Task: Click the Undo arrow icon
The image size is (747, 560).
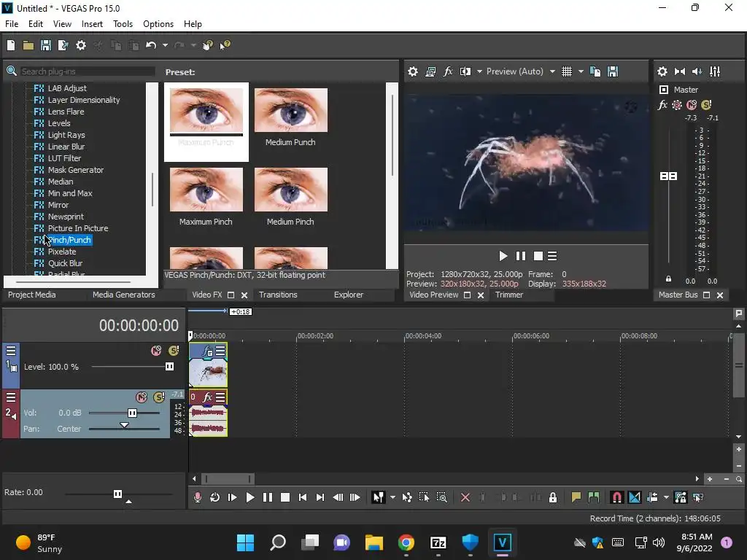Action: [151, 45]
